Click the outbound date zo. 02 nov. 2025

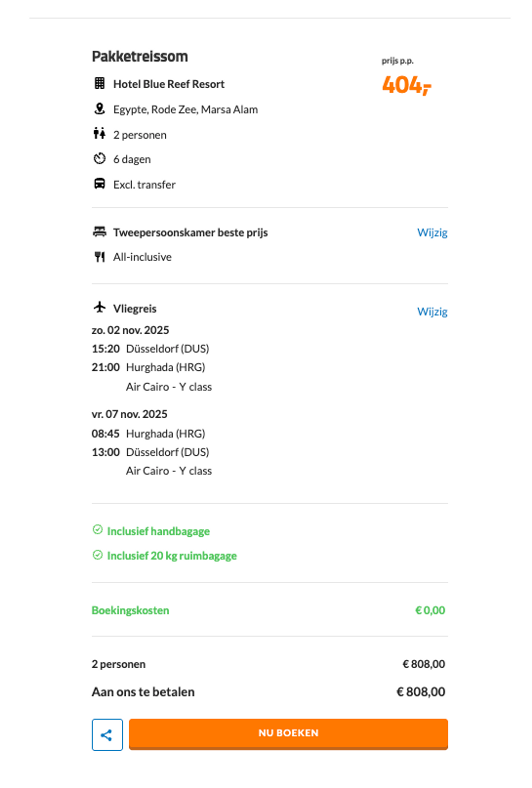130,330
